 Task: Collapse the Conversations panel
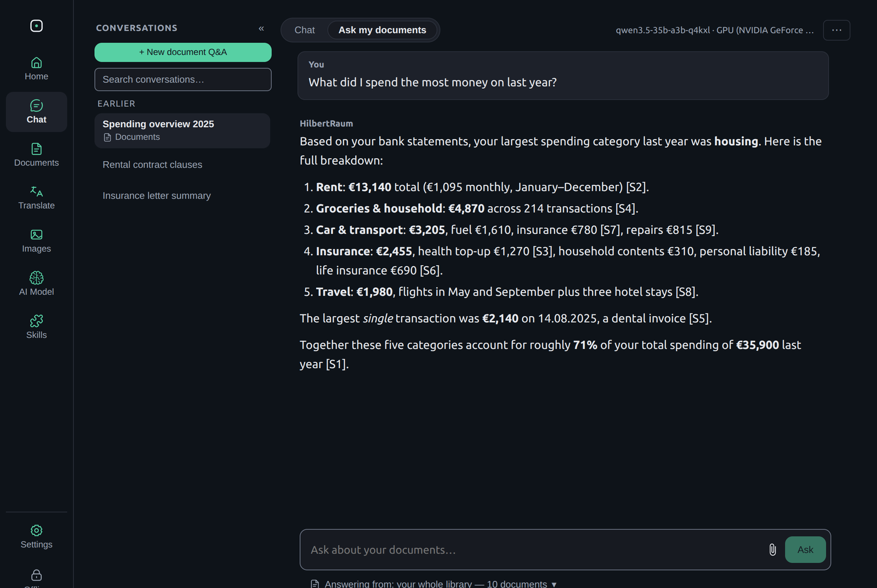pos(261,28)
